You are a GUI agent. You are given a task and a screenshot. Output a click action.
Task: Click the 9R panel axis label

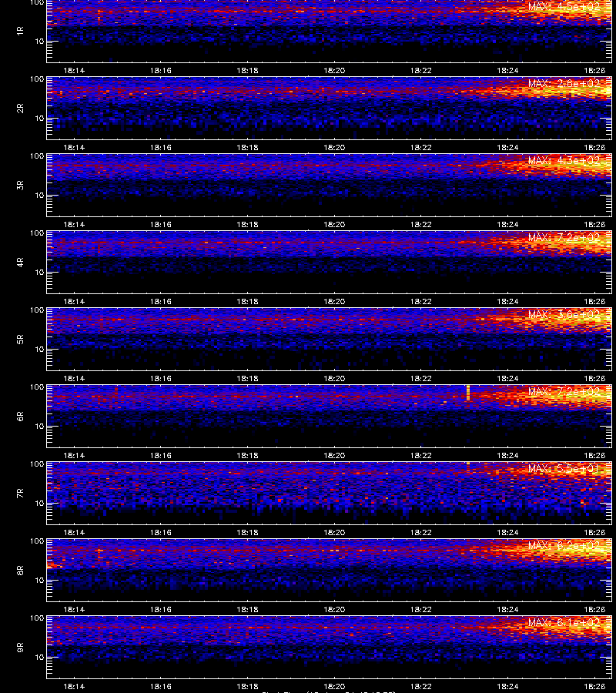20,648
